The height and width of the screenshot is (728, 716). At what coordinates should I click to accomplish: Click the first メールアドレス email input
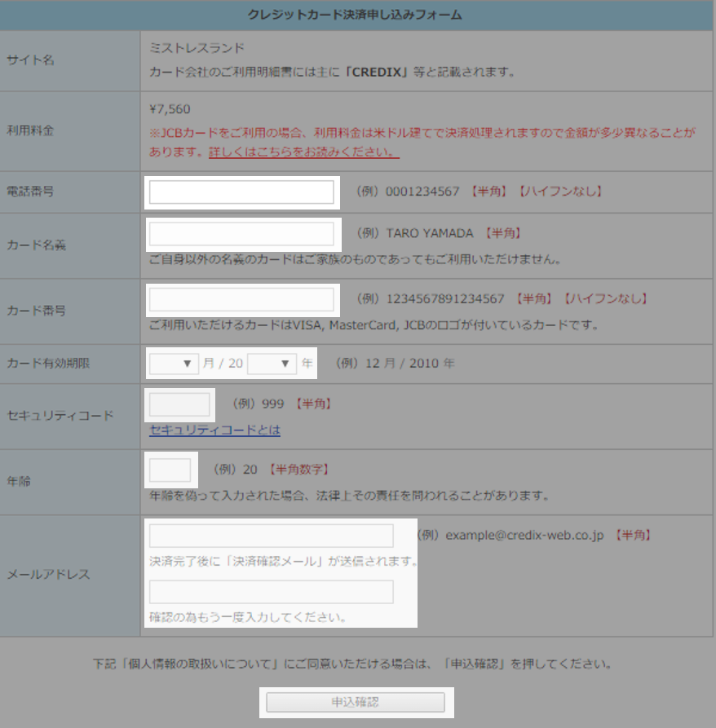click(x=271, y=536)
